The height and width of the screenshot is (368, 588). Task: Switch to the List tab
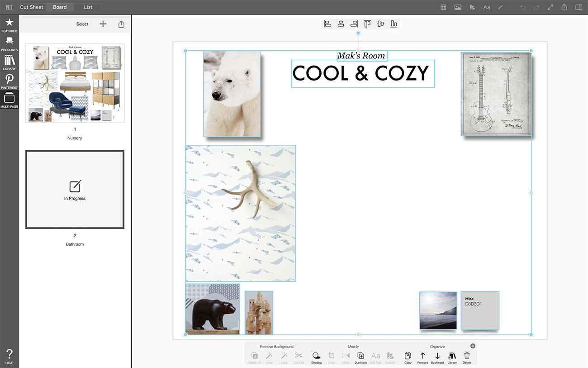88,7
